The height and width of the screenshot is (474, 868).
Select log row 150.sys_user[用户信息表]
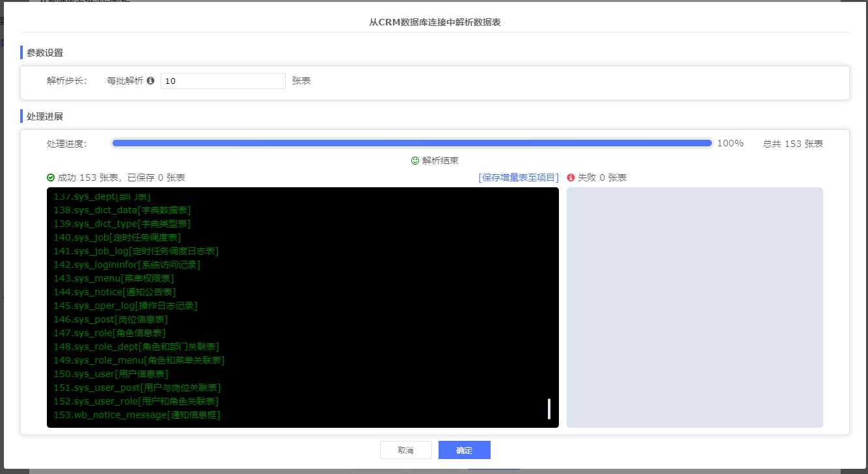pyautogui.click(x=111, y=374)
